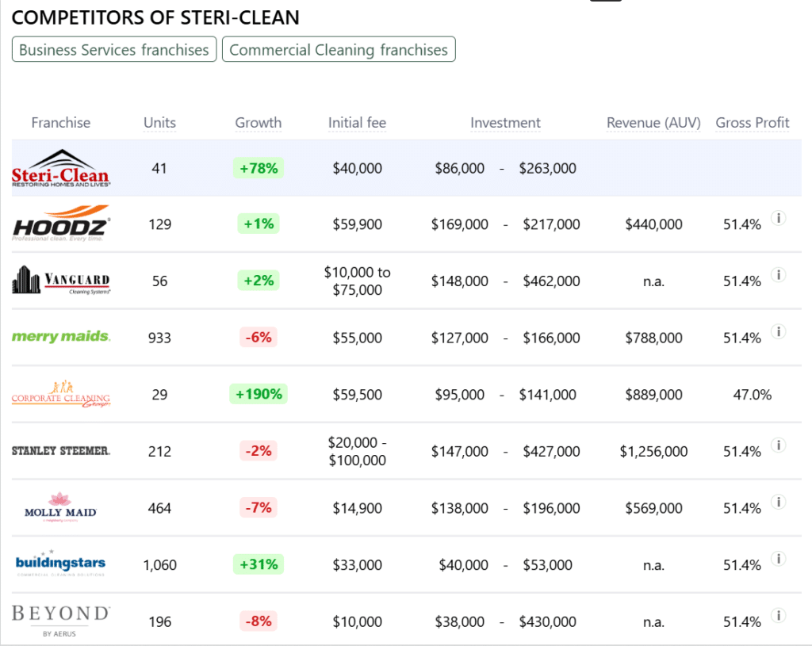Select the +31% growth badge
812x646 pixels.
259,564
